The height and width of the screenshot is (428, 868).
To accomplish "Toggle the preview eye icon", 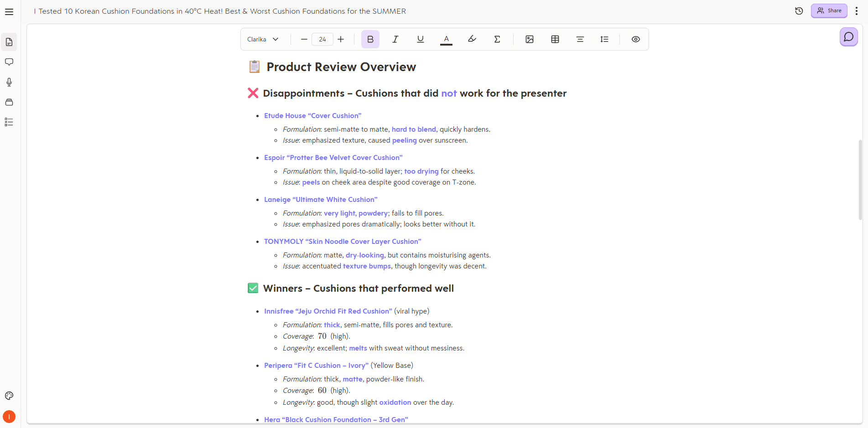I will click(x=636, y=39).
